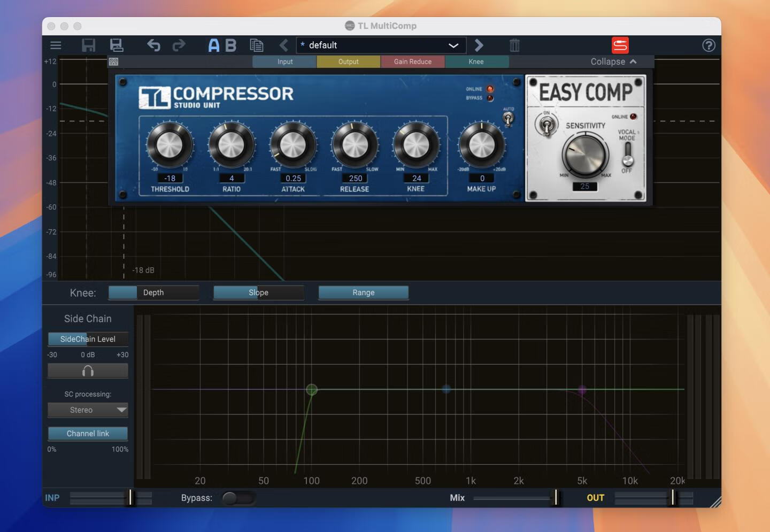Click the Knee Depth control

pos(153,292)
